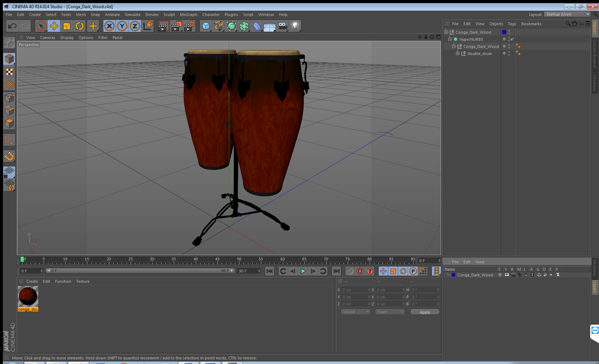The width and height of the screenshot is (599, 364).
Task: Toggle the locked workplane icon
Action: pyautogui.click(x=9, y=172)
